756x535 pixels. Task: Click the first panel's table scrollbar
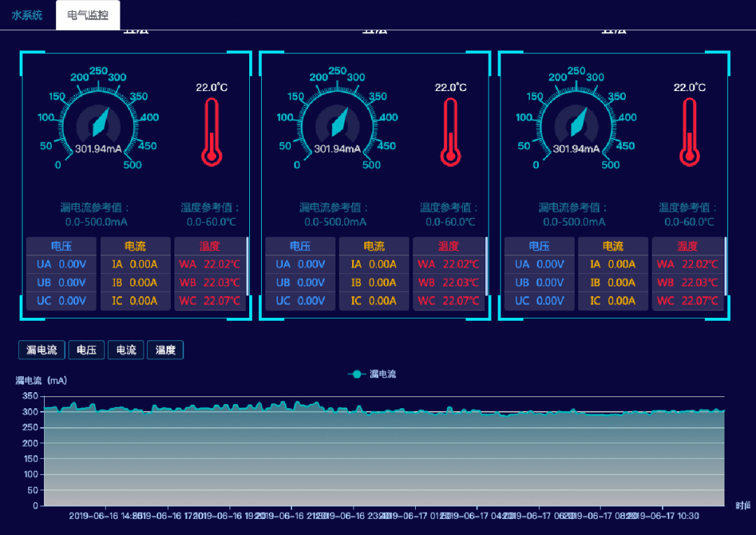(x=248, y=266)
